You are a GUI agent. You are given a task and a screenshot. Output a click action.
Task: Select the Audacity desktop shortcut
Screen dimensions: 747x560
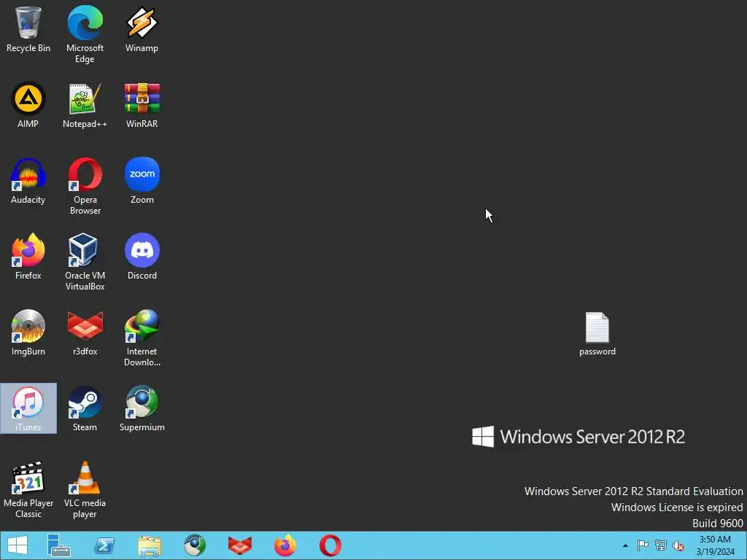[28, 181]
